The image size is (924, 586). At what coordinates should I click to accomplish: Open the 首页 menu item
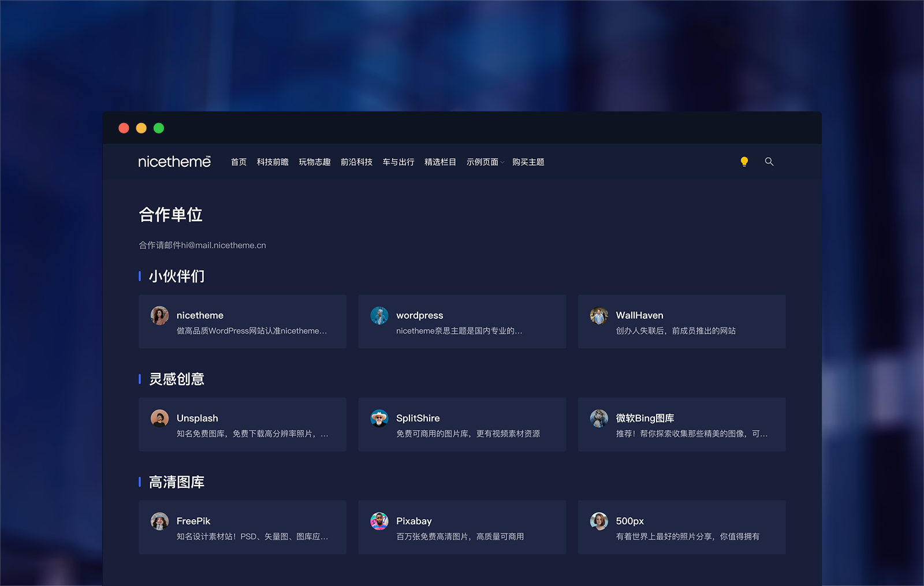(239, 162)
